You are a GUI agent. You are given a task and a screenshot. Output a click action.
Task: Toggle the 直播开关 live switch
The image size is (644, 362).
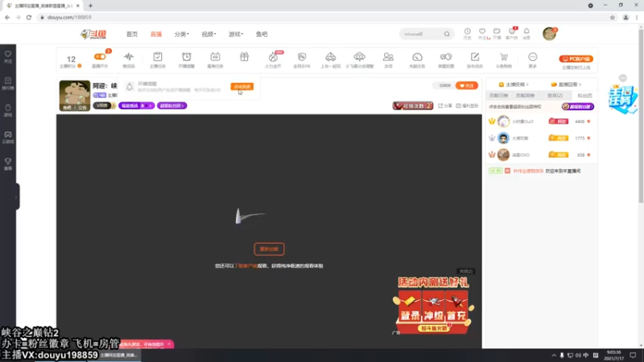[x=100, y=57]
